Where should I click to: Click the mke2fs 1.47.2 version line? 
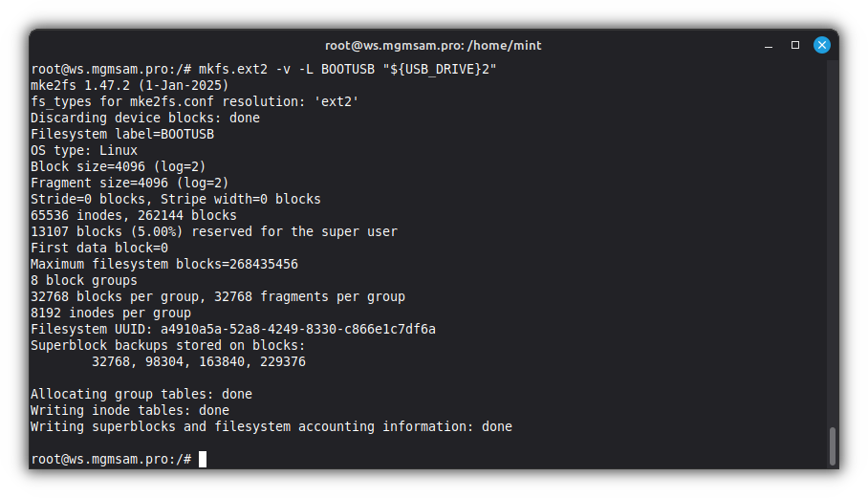130,85
